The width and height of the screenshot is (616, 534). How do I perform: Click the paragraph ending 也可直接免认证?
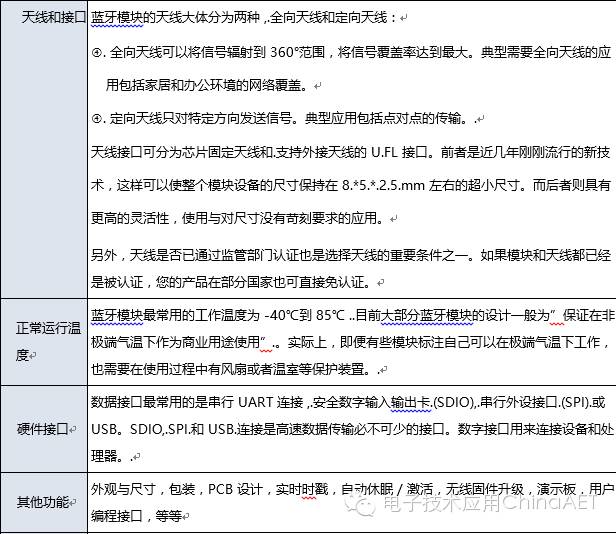351,269
